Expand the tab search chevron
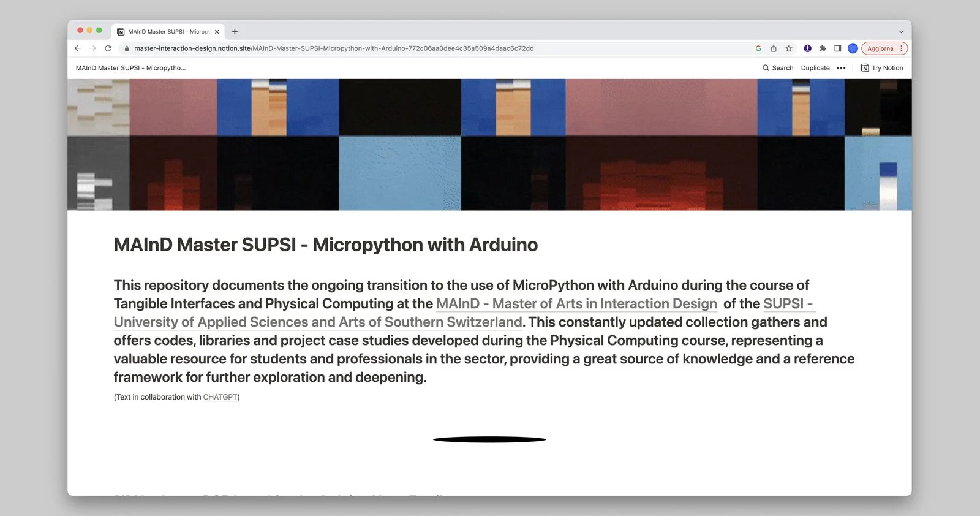980x516 pixels. pos(901,32)
